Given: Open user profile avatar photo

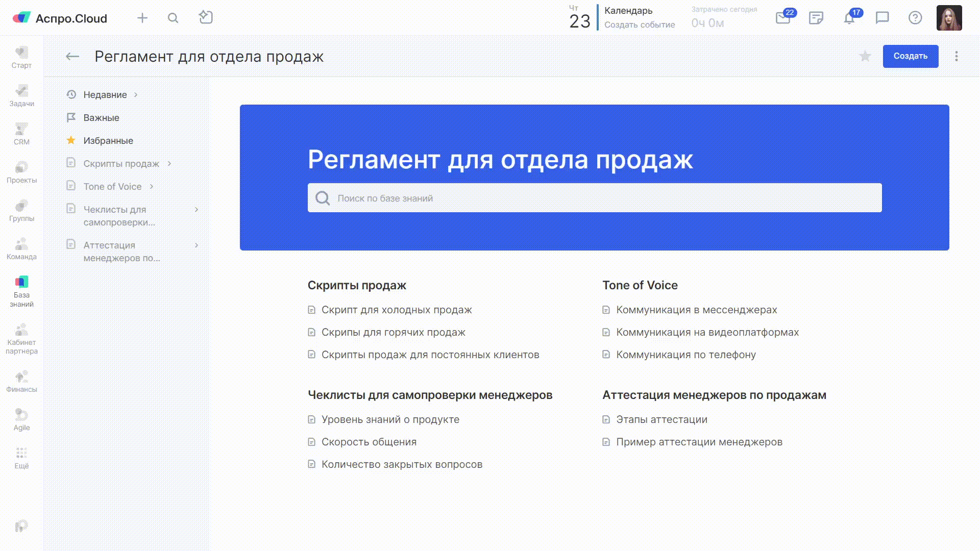Looking at the screenshot, I should 949,18.
